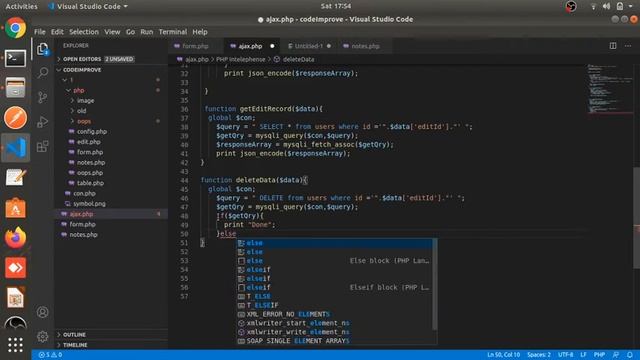Open Manage gear icon
Viewport: 640px width, 360px height.
pos(42,337)
